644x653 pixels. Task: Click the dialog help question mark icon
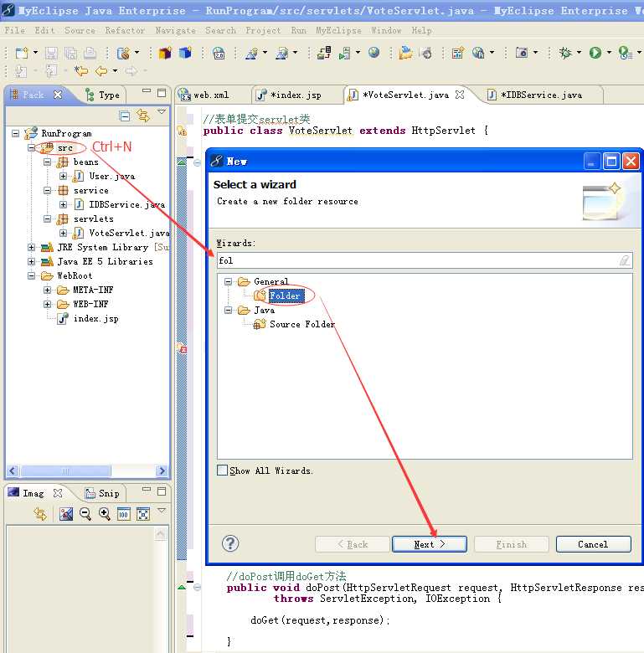pyautogui.click(x=230, y=543)
